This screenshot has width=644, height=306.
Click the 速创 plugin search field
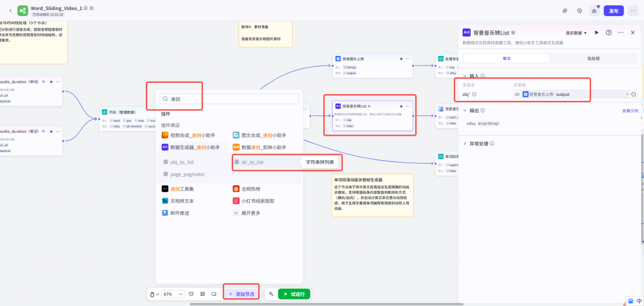pyautogui.click(x=230, y=99)
